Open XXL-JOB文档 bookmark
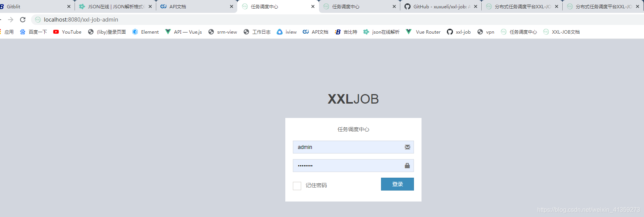Viewport: 644px width, 217px height. pyautogui.click(x=562, y=32)
